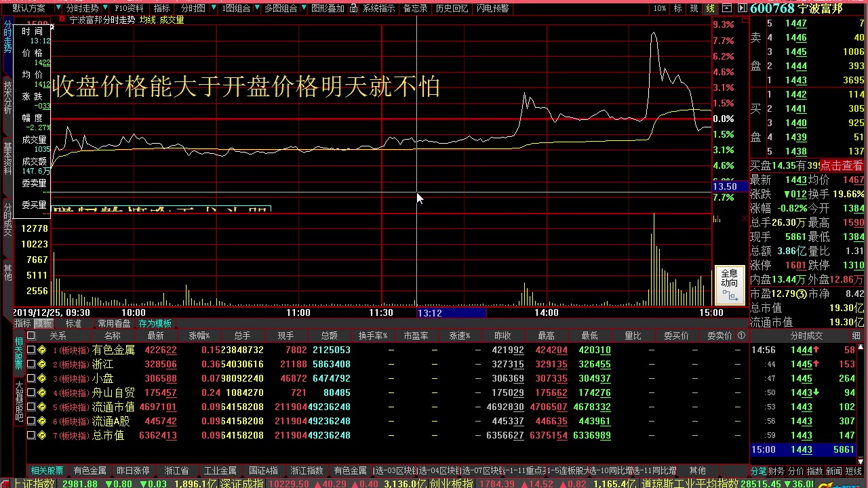Open the 图形叠加 menu
The image size is (868, 488).
point(328,8)
